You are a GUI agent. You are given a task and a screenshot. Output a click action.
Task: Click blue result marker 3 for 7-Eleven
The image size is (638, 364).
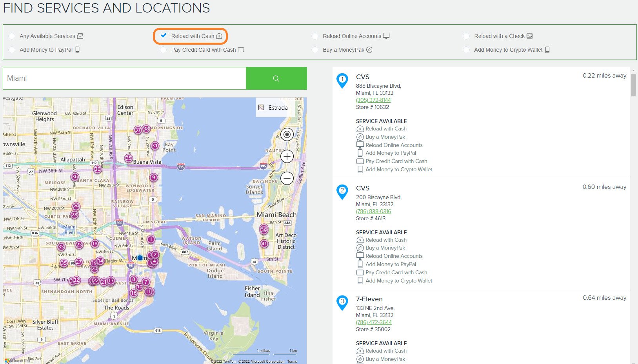pyautogui.click(x=342, y=302)
